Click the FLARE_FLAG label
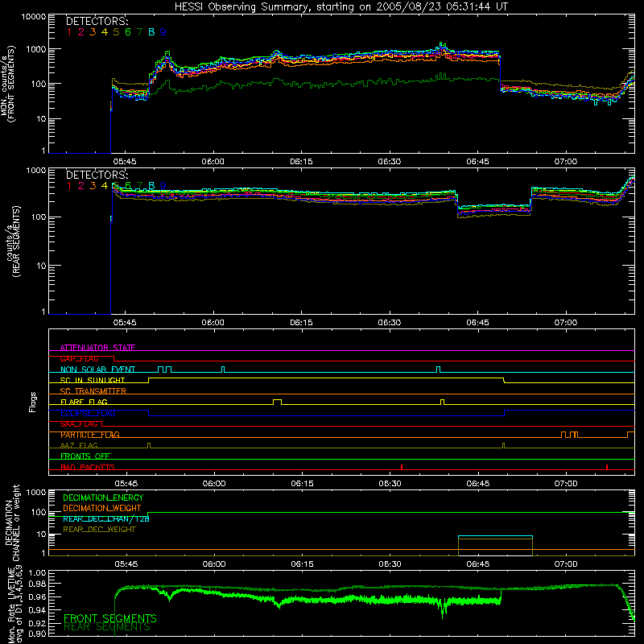644x644 pixels. [84, 402]
